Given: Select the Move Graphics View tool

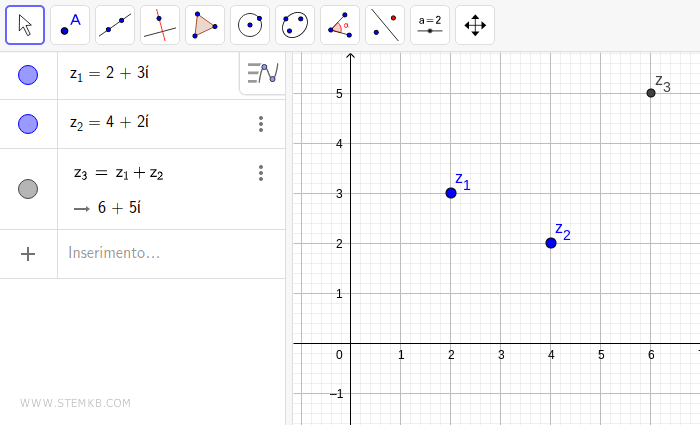Looking at the screenshot, I should tap(475, 25).
